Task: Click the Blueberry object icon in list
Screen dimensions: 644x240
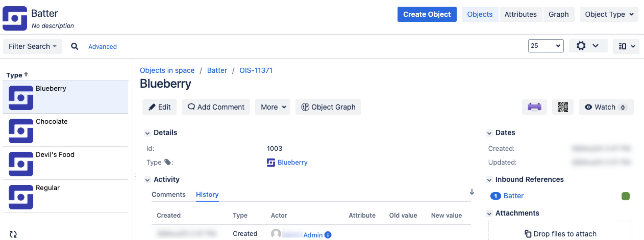Action: tap(21, 98)
